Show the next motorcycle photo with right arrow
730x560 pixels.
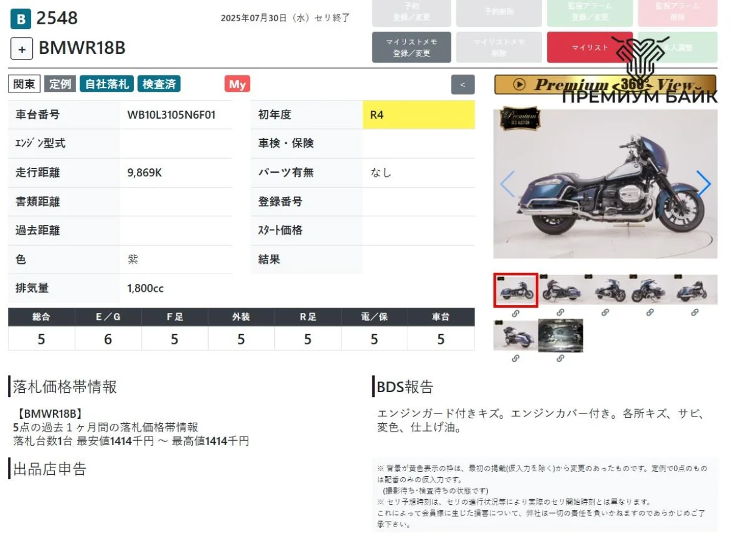pyautogui.click(x=703, y=184)
